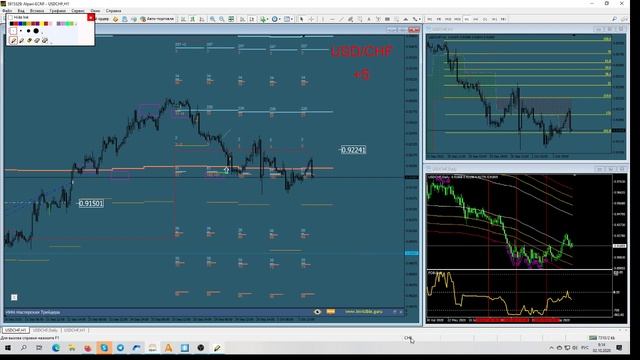Select the second pen tool in palette

tap(22, 40)
